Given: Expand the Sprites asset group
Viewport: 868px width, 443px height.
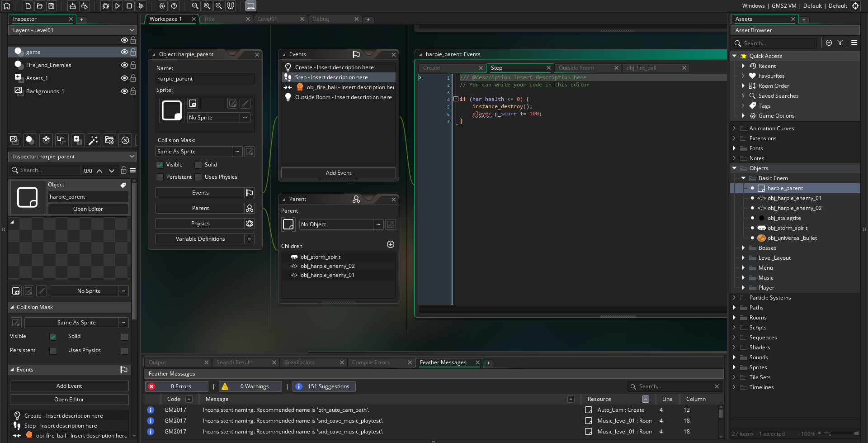Looking at the screenshot, I should (x=734, y=367).
